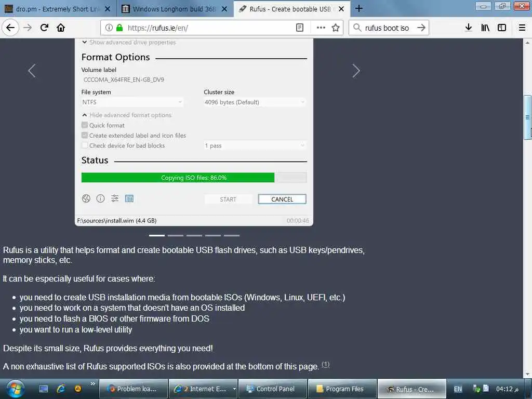This screenshot has height=399, width=532.
Task: Open the browser home page
Action: (x=61, y=28)
